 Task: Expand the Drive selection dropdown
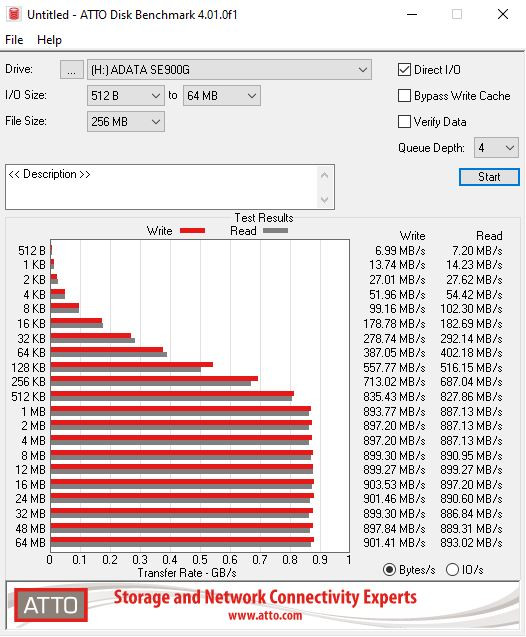(229, 70)
